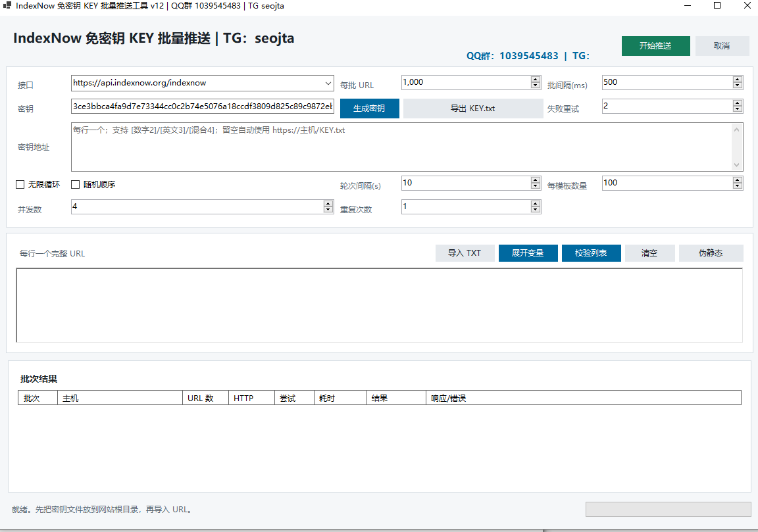Click the 结果 column header
Viewport: 758px width, 532px height.
point(396,398)
